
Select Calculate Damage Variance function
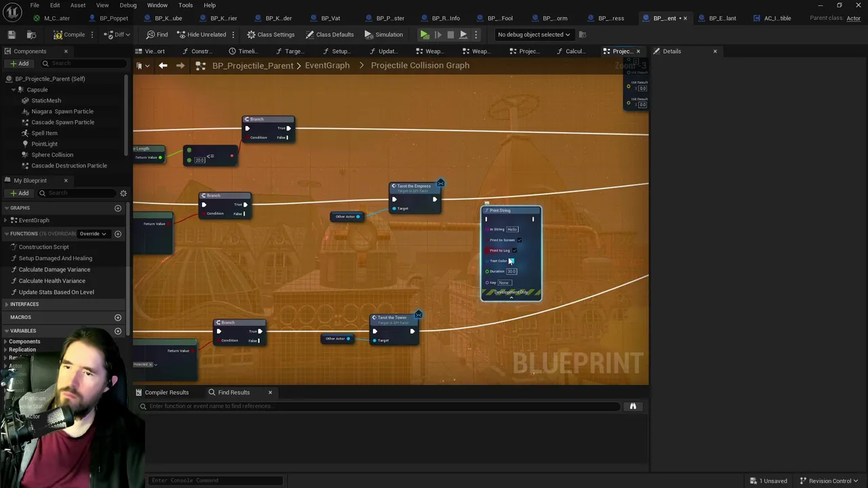pos(54,270)
